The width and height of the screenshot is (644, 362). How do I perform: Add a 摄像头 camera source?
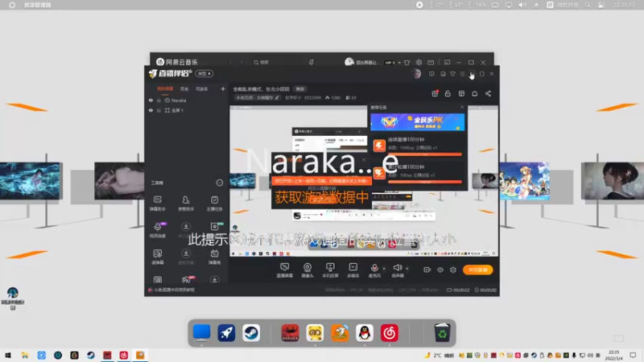point(308,270)
